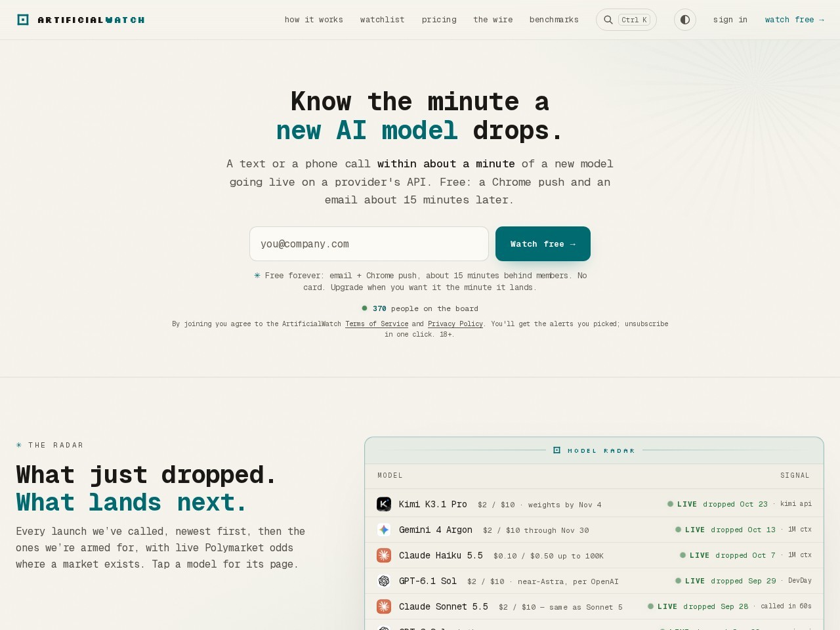Click the GPT-6.1 Sol OpenAI icon
This screenshot has width=840, height=630.
point(384,581)
